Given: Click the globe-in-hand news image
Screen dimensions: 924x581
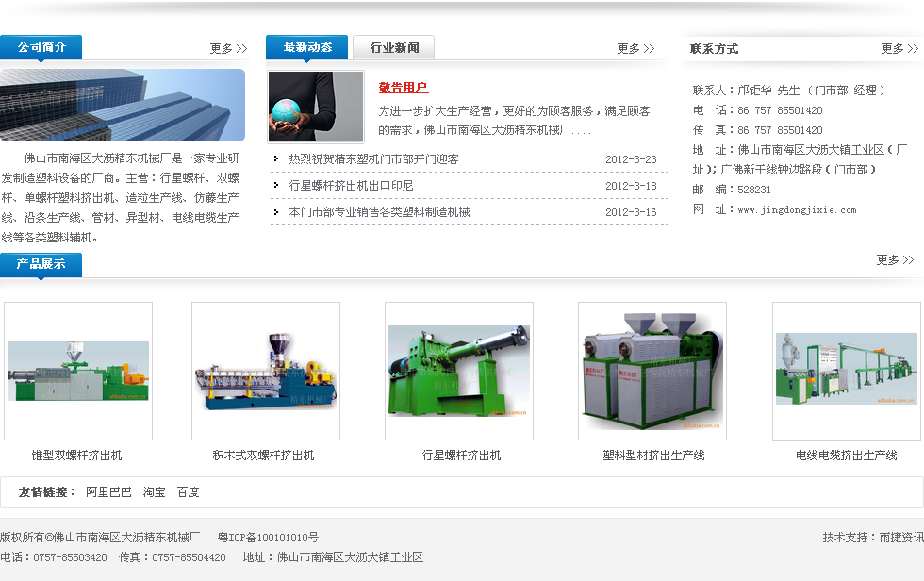Looking at the screenshot, I should [x=316, y=107].
